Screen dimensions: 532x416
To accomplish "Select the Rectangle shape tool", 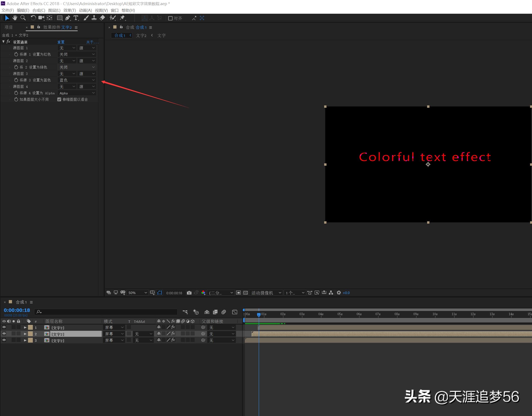I will [x=59, y=18].
